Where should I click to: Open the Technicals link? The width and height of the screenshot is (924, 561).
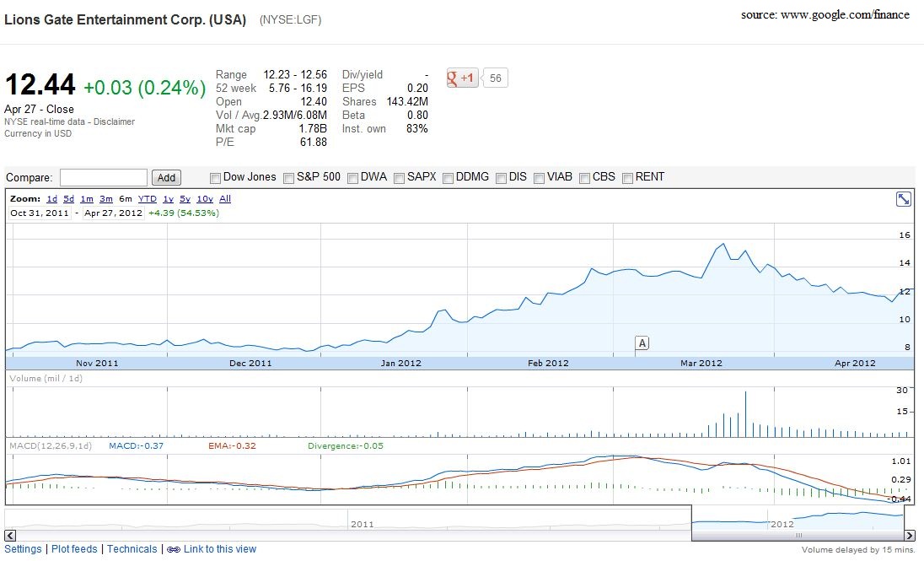point(132,549)
